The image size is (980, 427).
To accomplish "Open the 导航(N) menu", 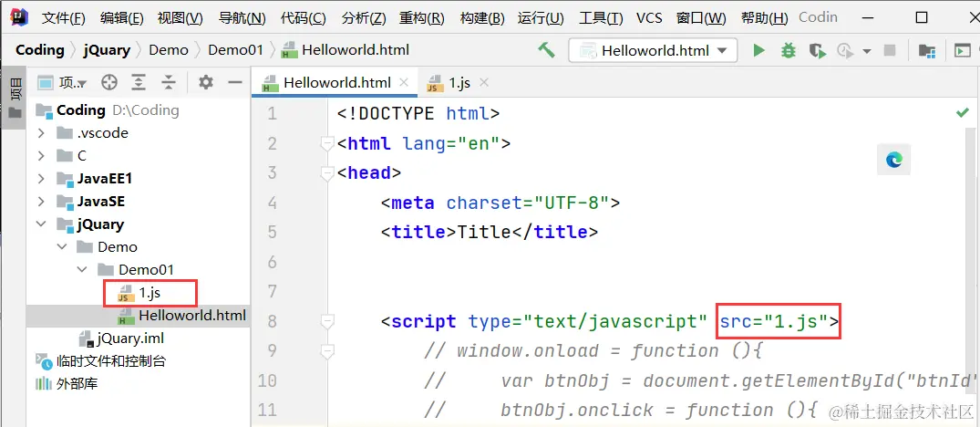I will point(242,18).
